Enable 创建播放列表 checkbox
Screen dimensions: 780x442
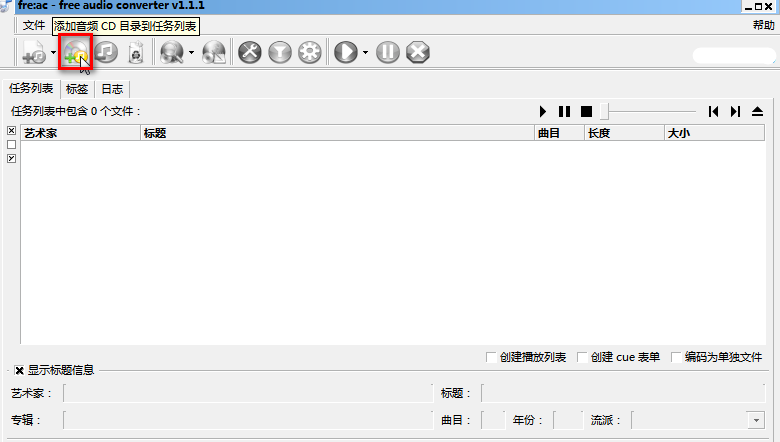[x=491, y=357]
